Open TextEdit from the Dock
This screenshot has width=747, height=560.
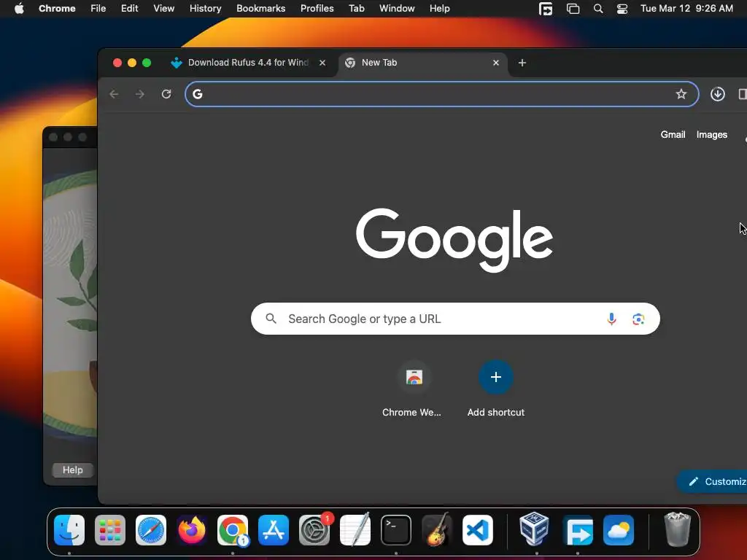pyautogui.click(x=355, y=529)
